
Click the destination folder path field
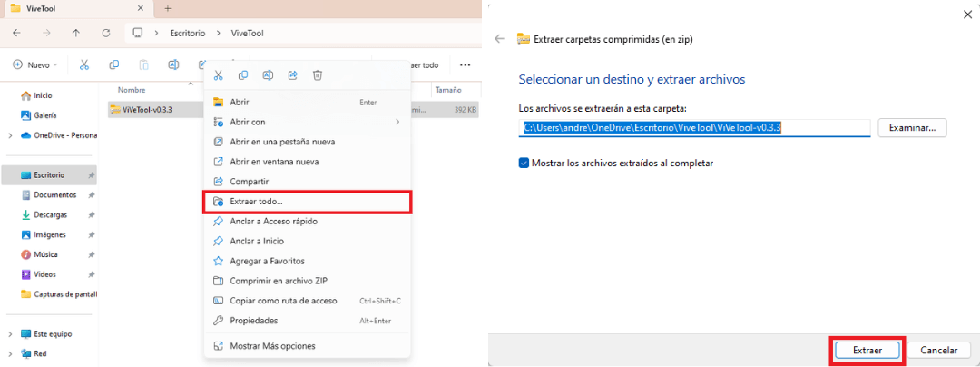(694, 127)
